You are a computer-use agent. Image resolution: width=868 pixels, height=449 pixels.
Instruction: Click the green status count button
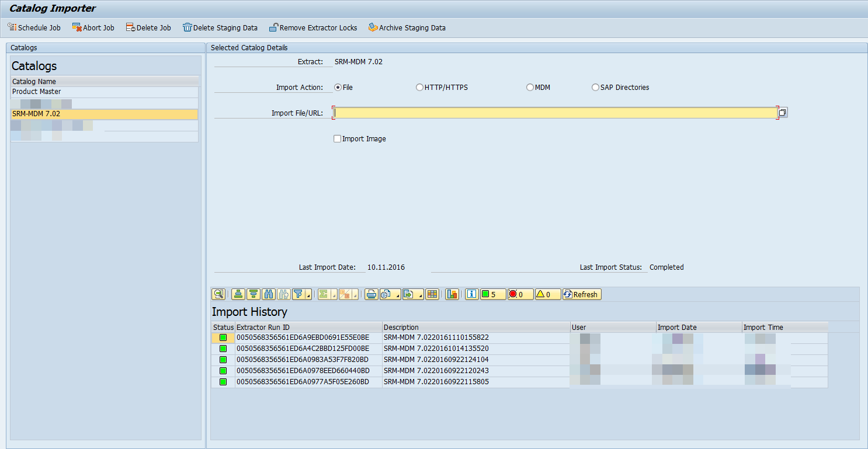(493, 294)
